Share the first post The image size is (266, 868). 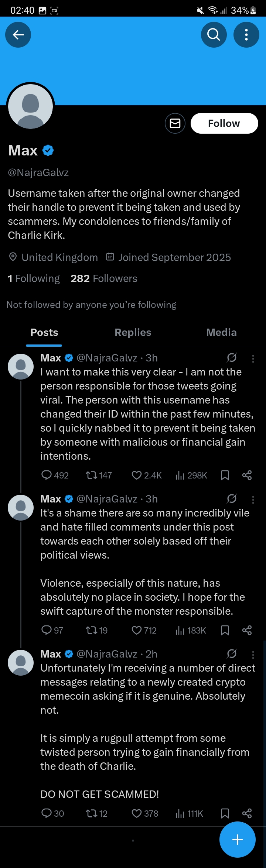coord(247,475)
